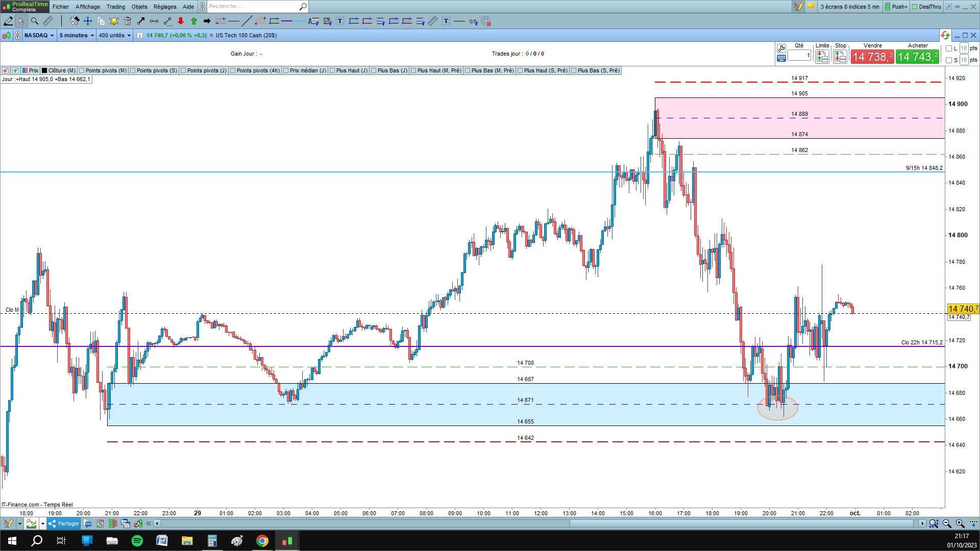Open the Affichage menu
980x551 pixels.
[88, 7]
